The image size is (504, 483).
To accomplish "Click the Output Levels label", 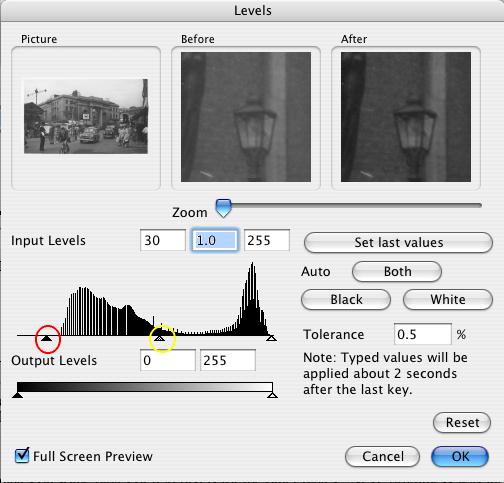I will (54, 360).
